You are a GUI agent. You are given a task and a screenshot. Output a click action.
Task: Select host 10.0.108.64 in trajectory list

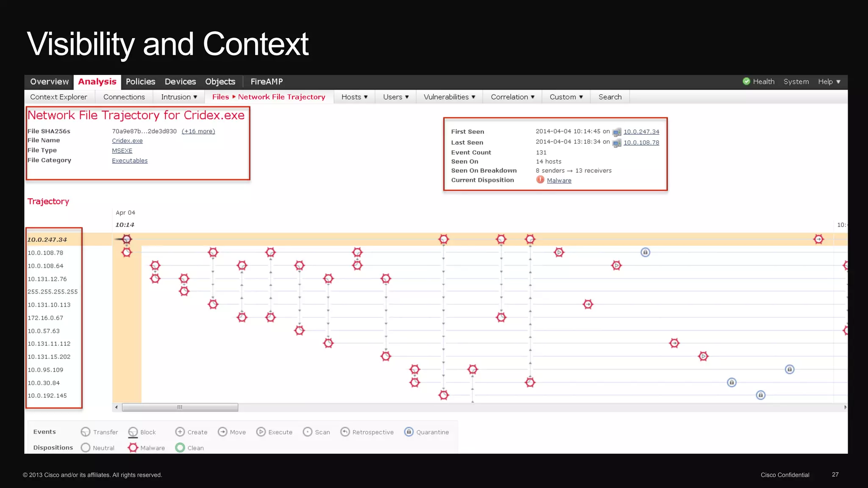tap(45, 266)
